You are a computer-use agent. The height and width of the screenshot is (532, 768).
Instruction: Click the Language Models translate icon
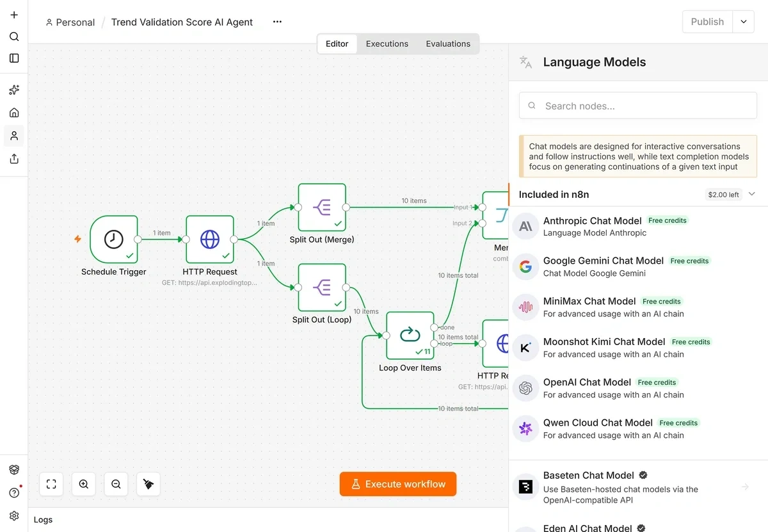[x=525, y=62]
